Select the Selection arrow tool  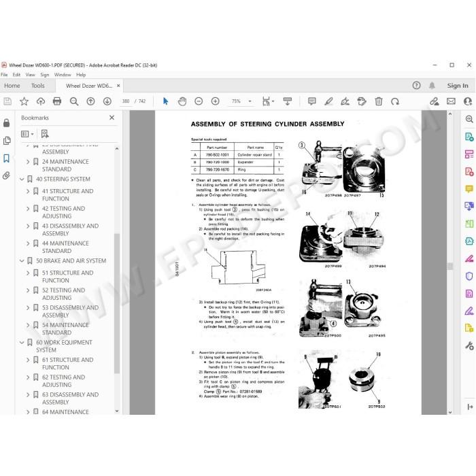pyautogui.click(x=165, y=101)
